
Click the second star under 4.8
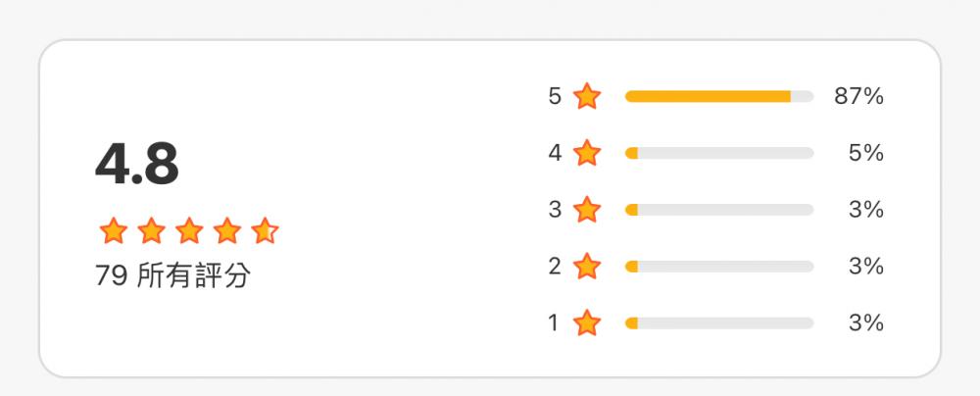pyautogui.click(x=152, y=231)
